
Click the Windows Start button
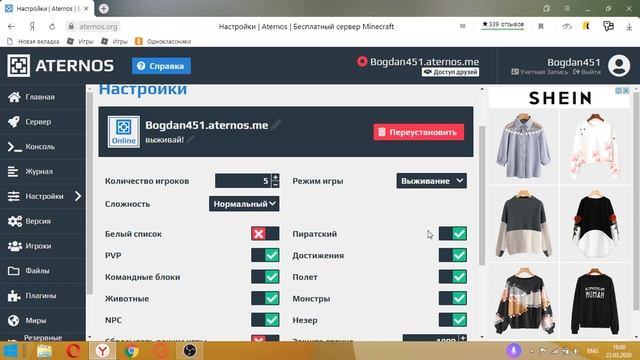pos(10,351)
